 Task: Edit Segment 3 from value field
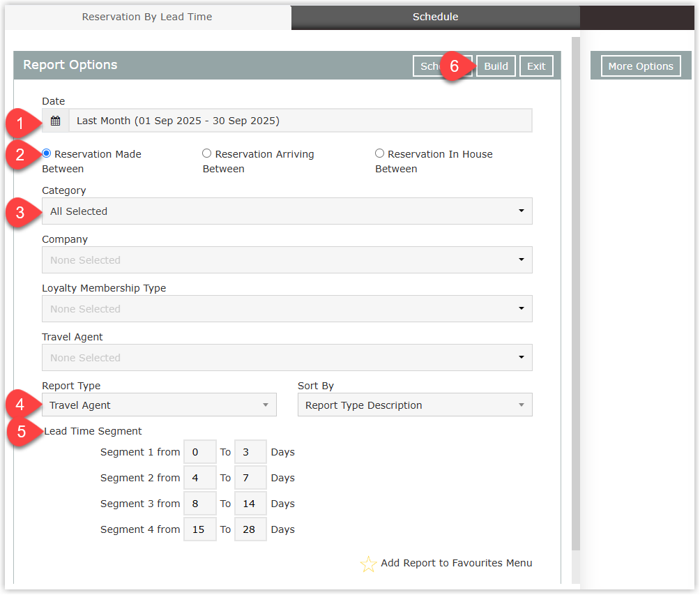pos(199,504)
